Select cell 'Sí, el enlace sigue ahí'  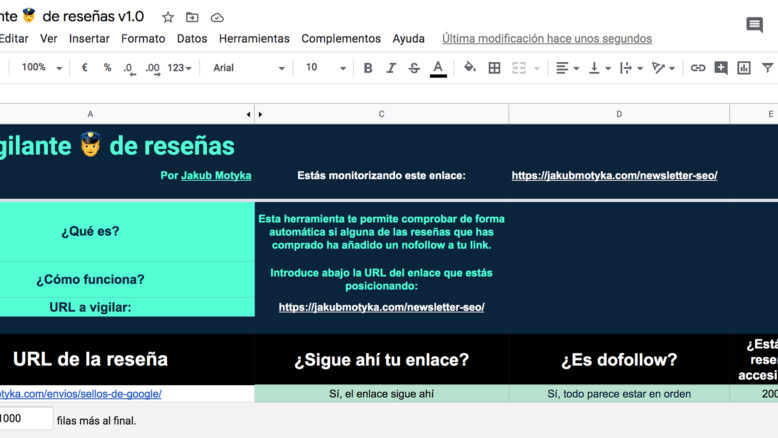(x=381, y=394)
